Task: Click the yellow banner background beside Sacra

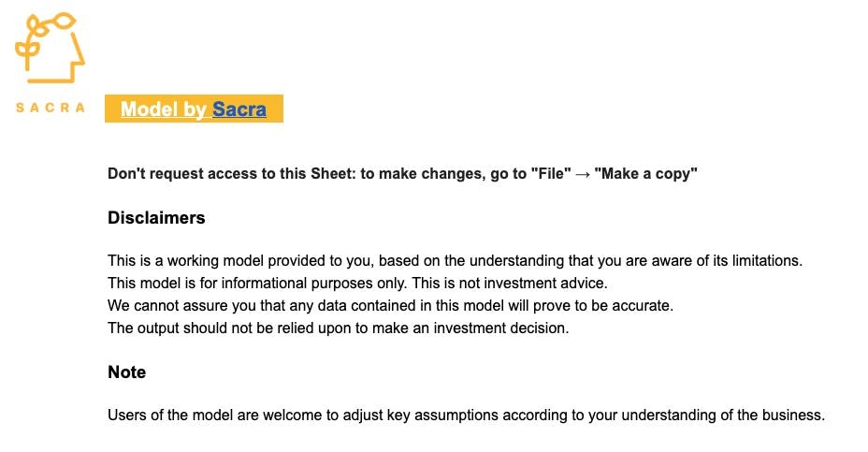Action: click(x=275, y=109)
